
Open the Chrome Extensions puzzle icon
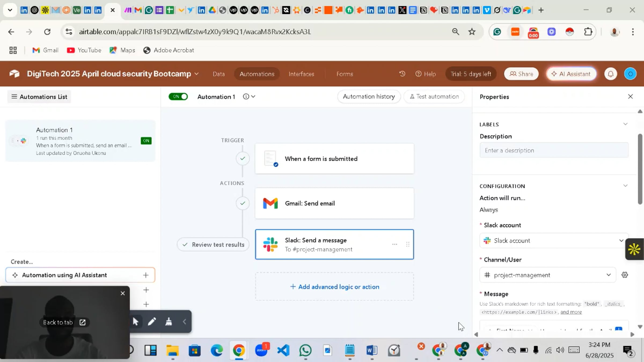point(588,32)
